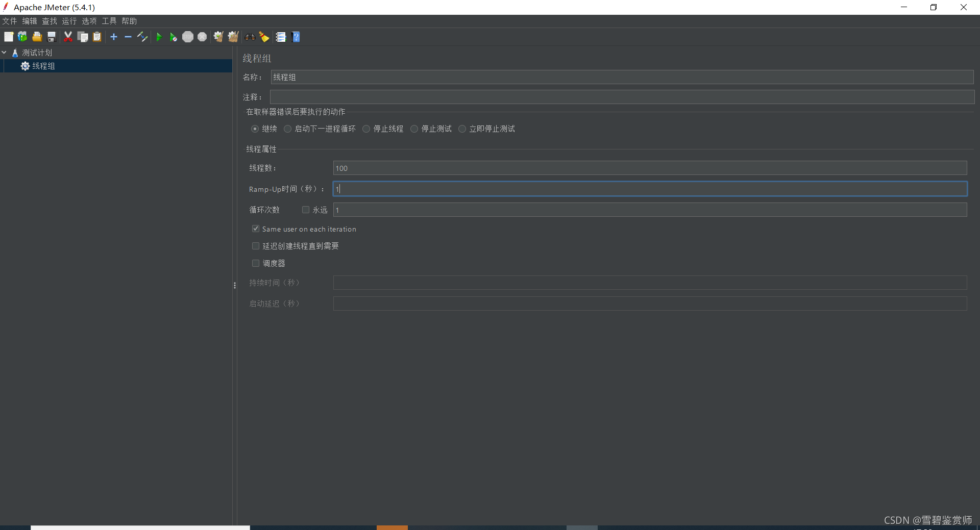Click the Toggle enable/disable icon
This screenshot has width=980, height=530.
point(142,37)
